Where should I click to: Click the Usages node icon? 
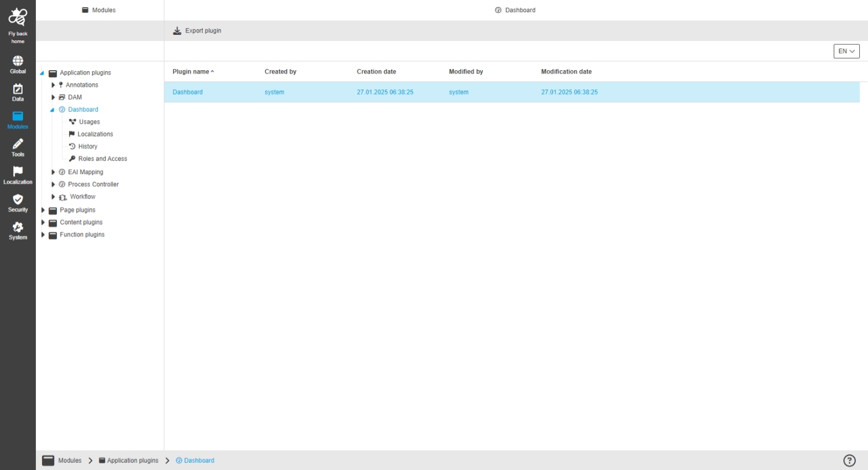[72, 122]
